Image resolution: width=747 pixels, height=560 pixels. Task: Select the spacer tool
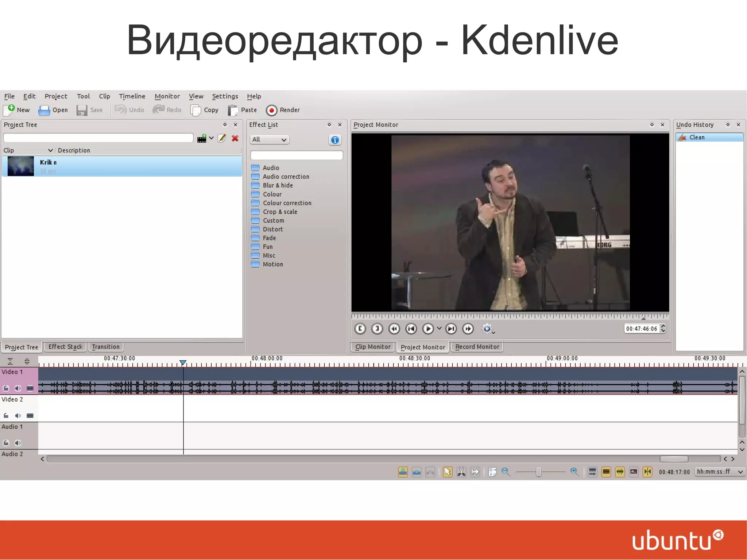pyautogui.click(x=475, y=472)
